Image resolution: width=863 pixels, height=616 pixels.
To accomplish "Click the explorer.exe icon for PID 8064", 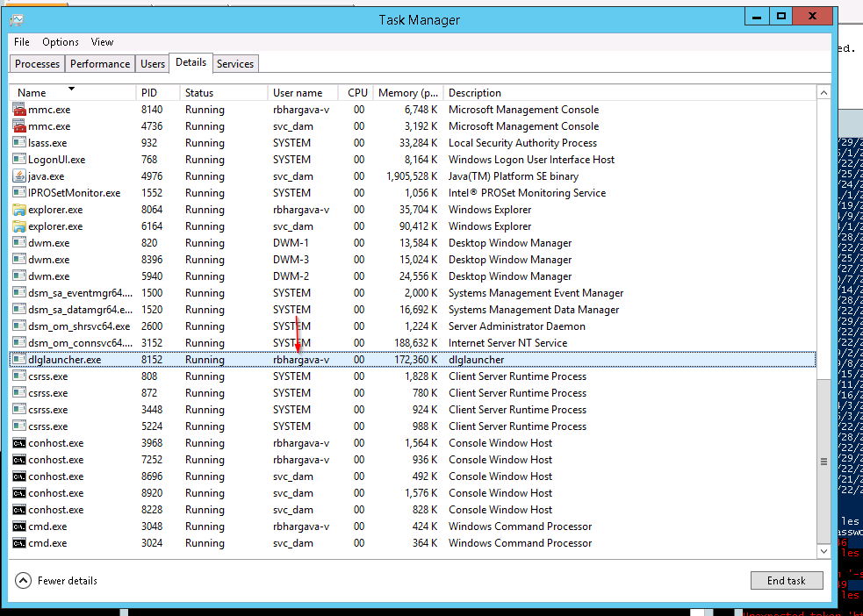I will click(19, 210).
